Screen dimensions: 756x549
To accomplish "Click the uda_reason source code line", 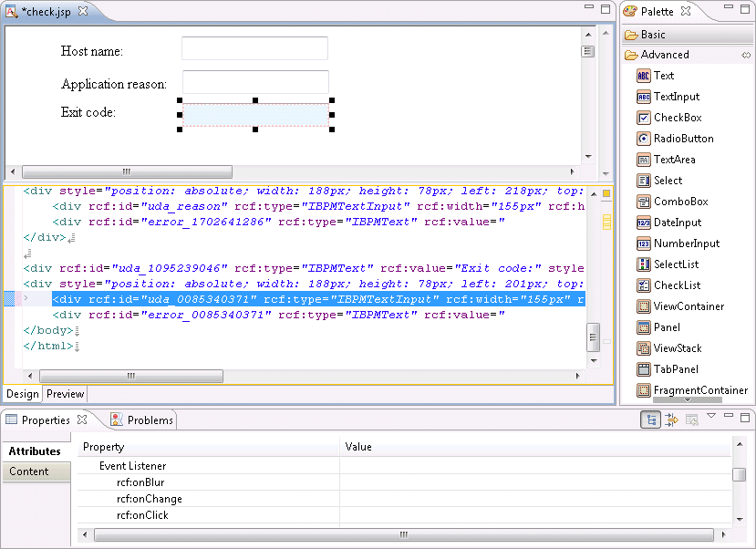I will [318, 206].
